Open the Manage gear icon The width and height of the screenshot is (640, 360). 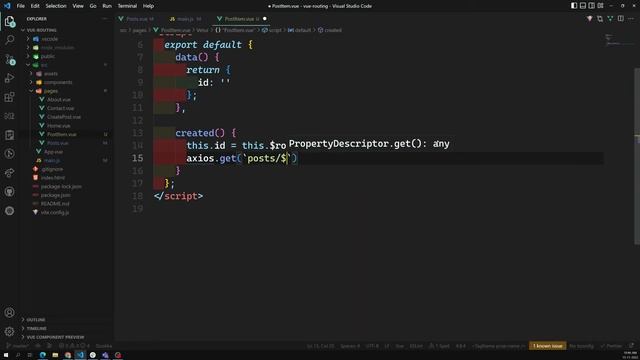tap(9, 331)
